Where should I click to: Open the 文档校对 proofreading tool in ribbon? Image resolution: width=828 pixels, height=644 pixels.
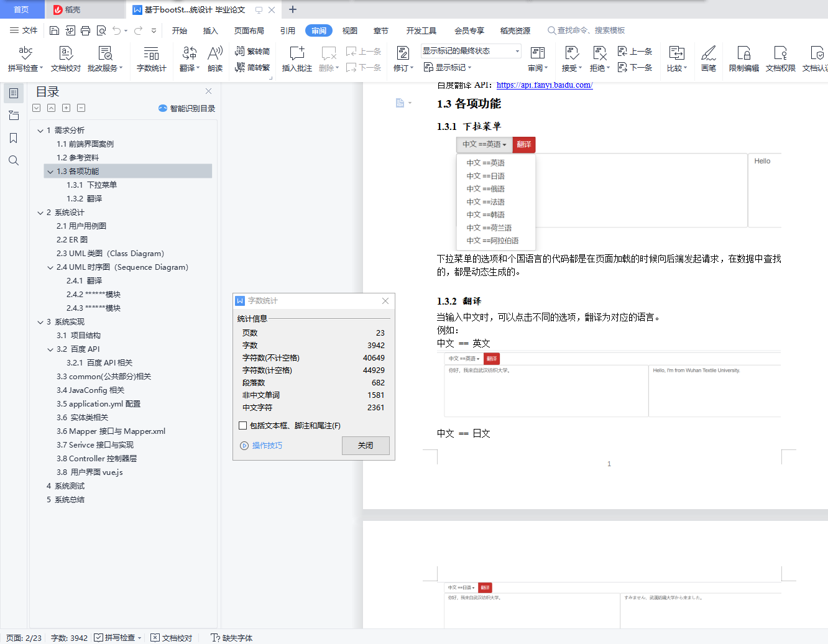(66, 58)
